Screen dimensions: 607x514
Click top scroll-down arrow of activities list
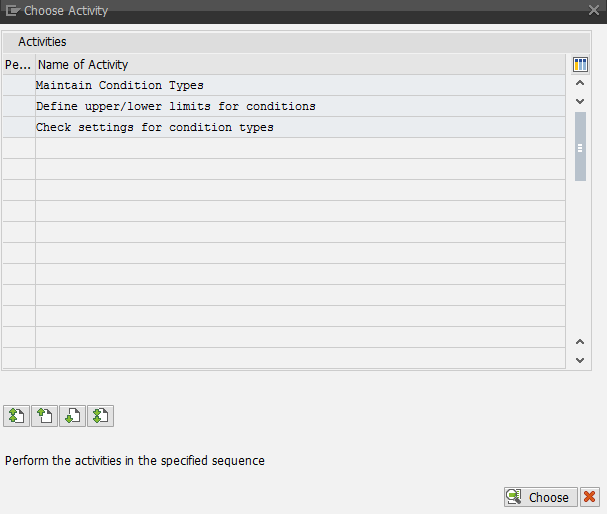coord(580,101)
